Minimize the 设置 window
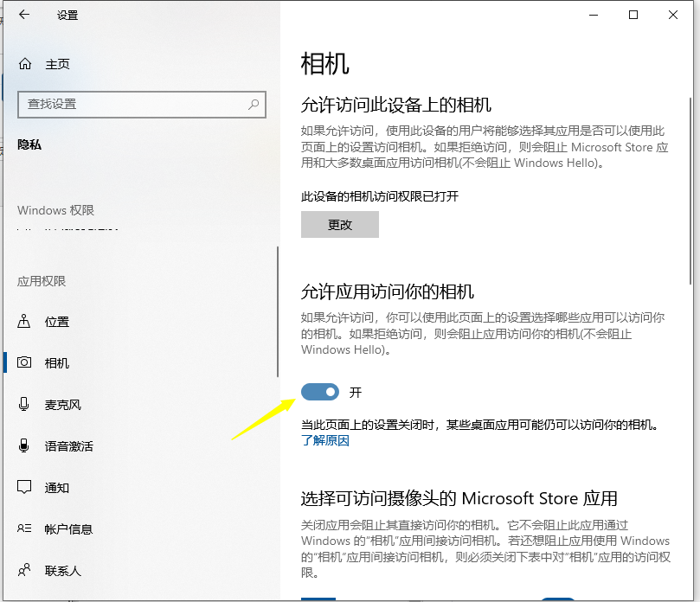The width and height of the screenshot is (700, 602). 594,15
